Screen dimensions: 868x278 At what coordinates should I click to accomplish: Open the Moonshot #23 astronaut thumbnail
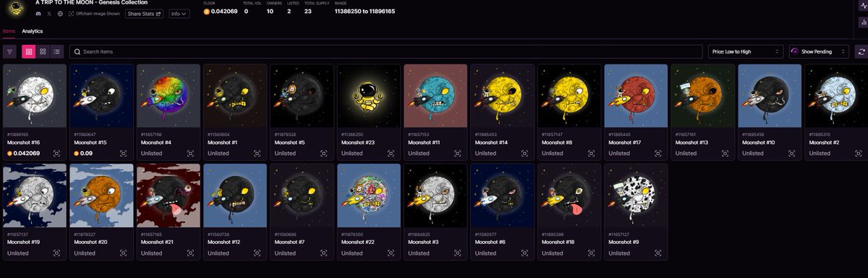point(369,96)
